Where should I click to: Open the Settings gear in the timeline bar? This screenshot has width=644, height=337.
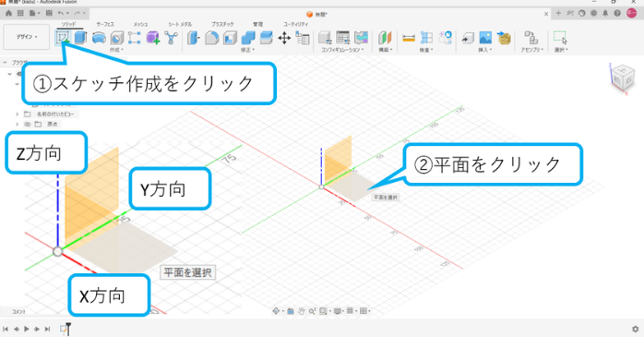636,329
